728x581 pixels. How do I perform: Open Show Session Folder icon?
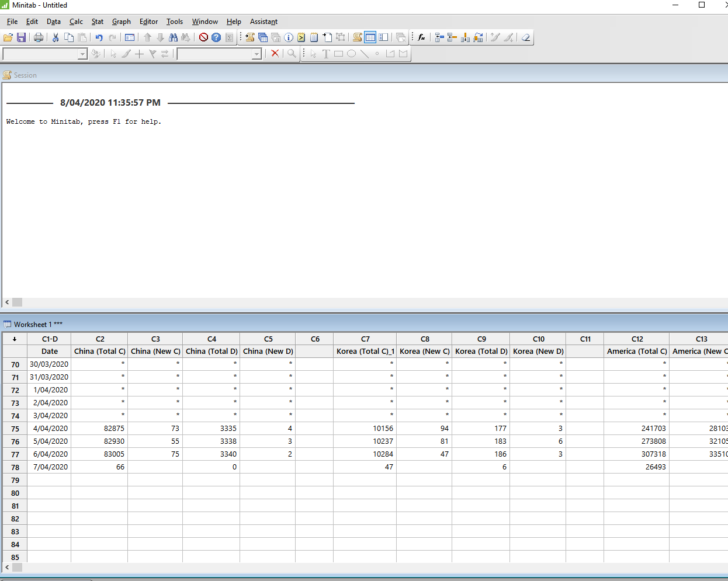point(250,37)
